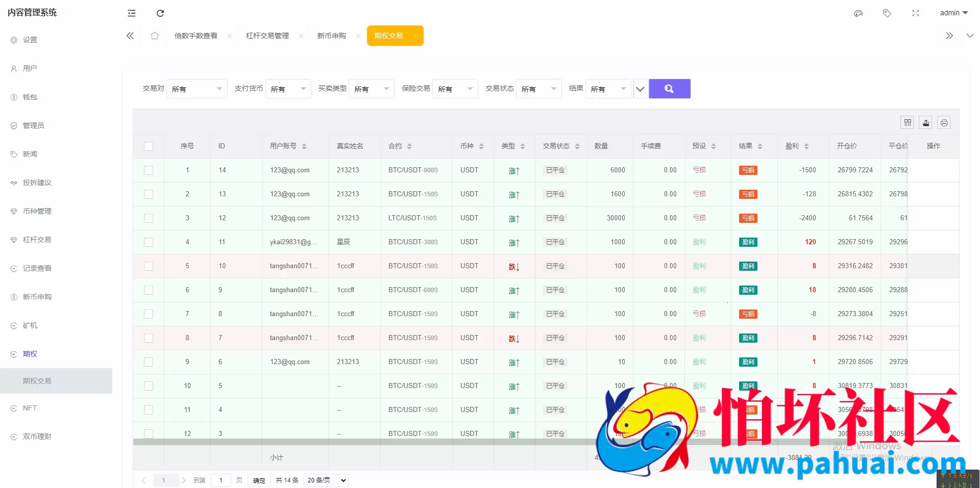Image resolution: width=980 pixels, height=488 pixels.
Task: Check the row with ID 8
Action: (x=149, y=314)
